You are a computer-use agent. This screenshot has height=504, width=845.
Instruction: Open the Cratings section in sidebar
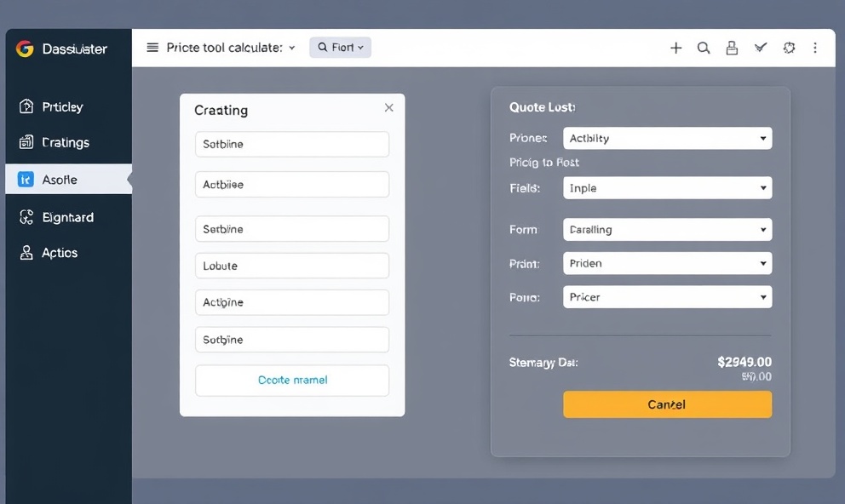point(26,142)
